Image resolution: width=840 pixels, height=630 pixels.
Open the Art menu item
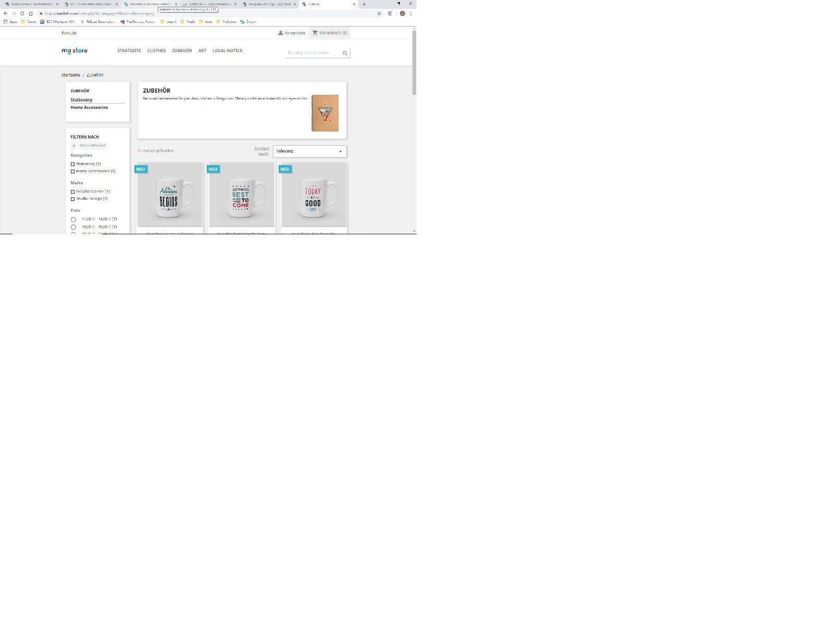pyautogui.click(x=202, y=51)
